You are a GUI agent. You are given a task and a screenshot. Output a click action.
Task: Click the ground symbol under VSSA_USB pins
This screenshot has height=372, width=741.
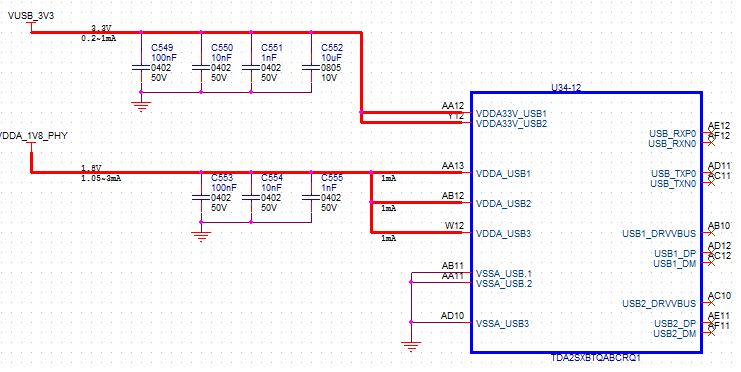coord(411,346)
